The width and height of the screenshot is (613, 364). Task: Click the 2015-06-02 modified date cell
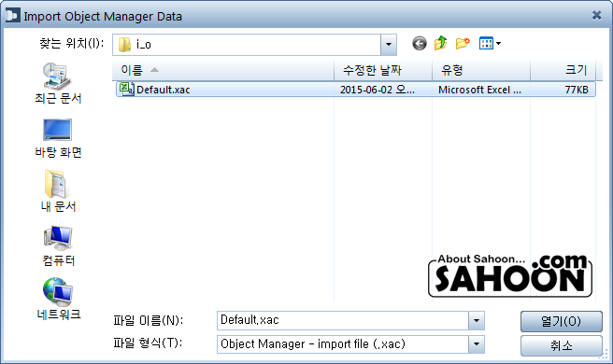pos(377,90)
